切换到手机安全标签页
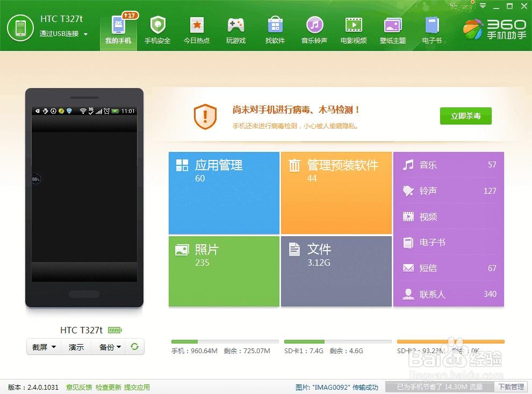Viewport: 532px width, 394px height. click(x=157, y=28)
